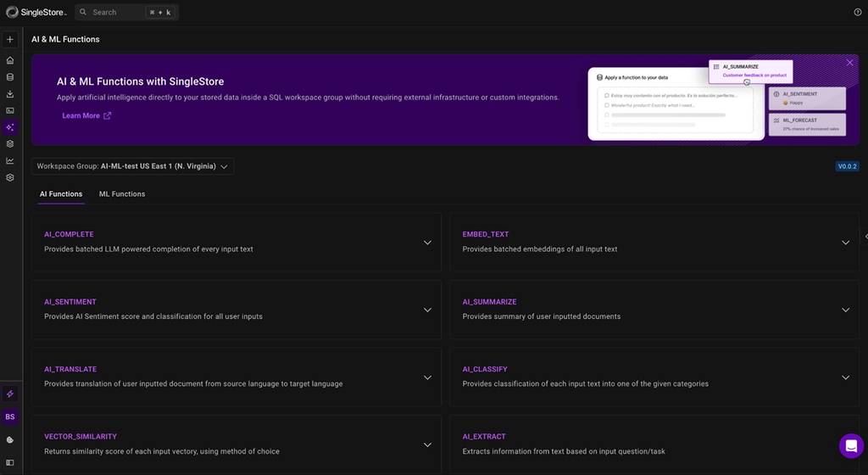Open the terminal editor icon in sidebar
The image size is (868, 475).
(x=10, y=110)
